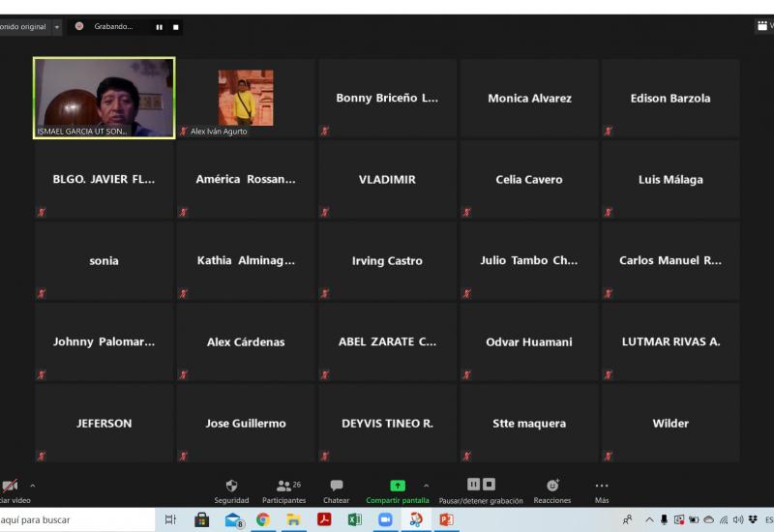Open the Chatear chat panel
This screenshot has height=532, width=774.
[x=336, y=489]
